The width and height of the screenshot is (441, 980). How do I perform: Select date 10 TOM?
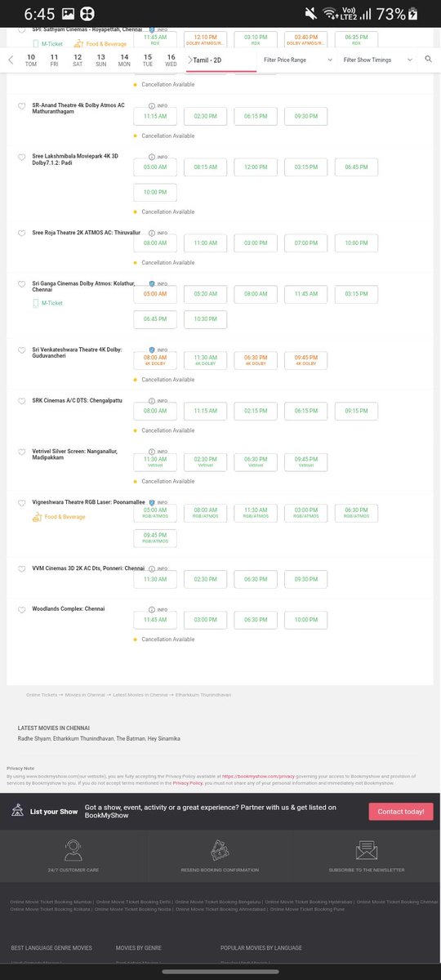31,60
